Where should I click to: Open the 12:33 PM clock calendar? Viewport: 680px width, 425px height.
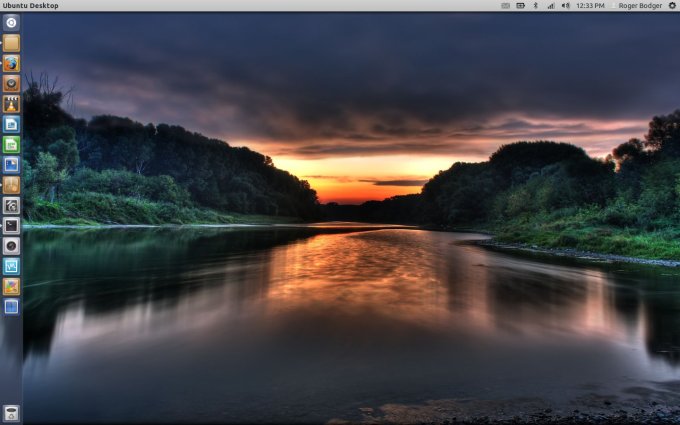[x=590, y=6]
